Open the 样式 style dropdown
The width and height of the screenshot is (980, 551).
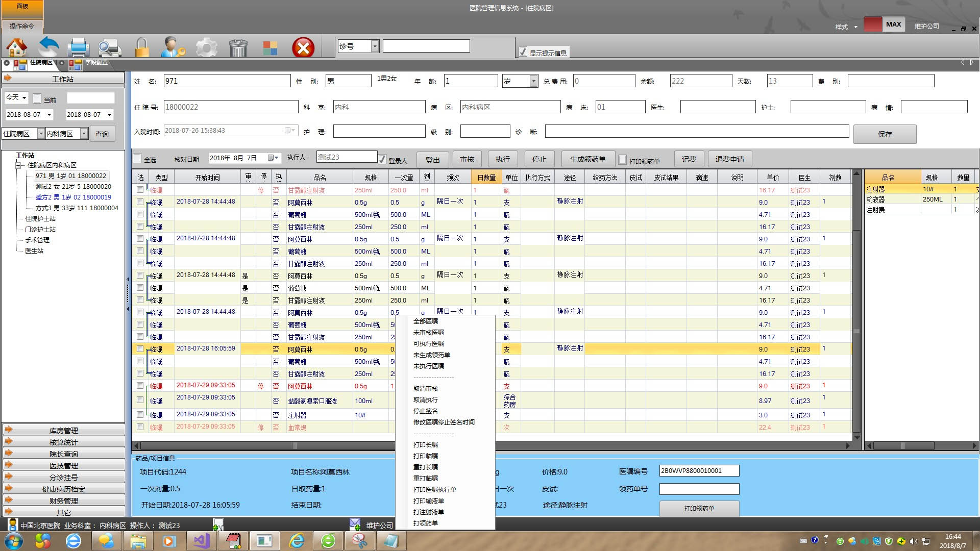[846, 27]
